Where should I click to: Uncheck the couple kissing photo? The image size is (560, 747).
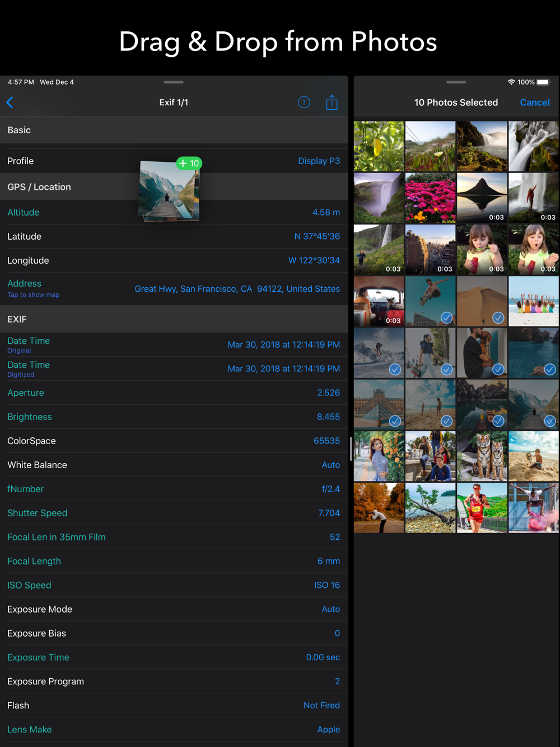482,353
